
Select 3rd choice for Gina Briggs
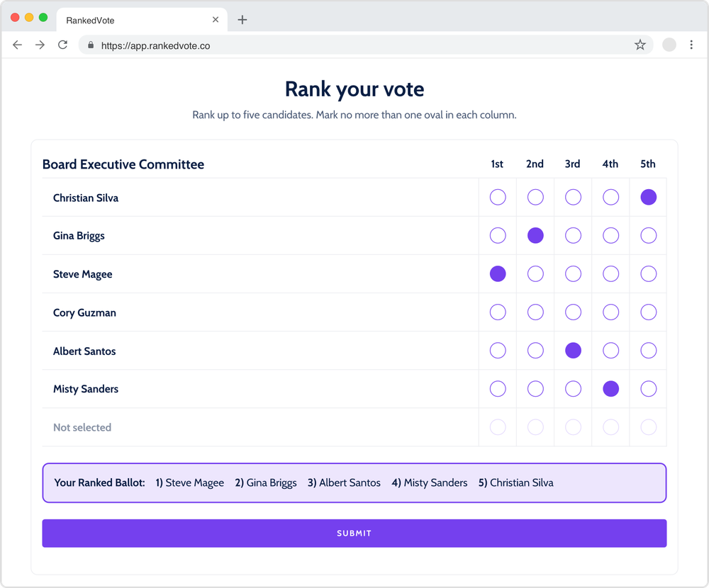tap(573, 236)
